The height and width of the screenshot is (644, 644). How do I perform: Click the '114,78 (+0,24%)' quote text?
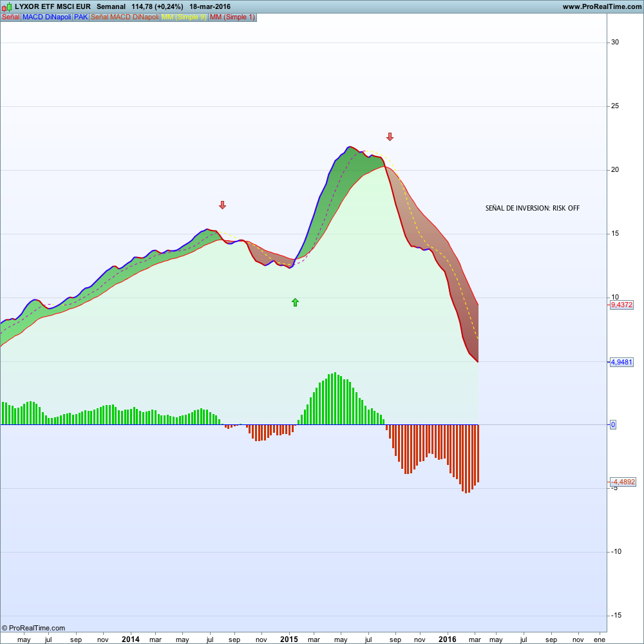[157, 6]
